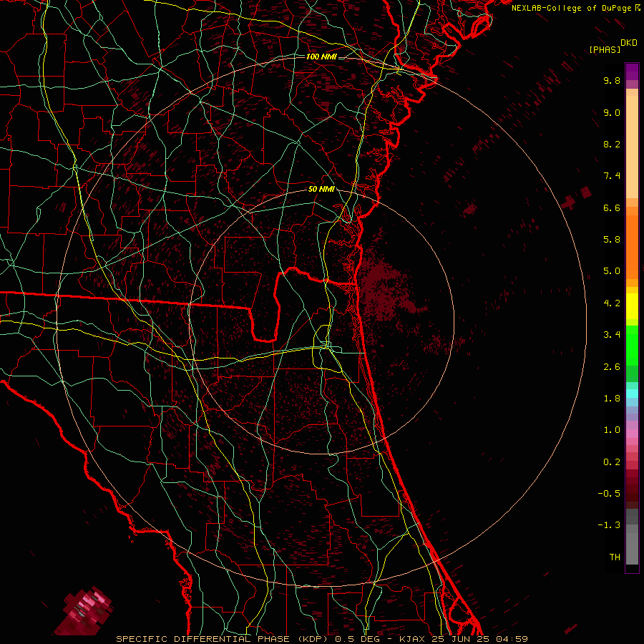Viewport: 644px width, 644px height.
Task: Click the gray bottom segment of the color bar
Action: pos(632,548)
